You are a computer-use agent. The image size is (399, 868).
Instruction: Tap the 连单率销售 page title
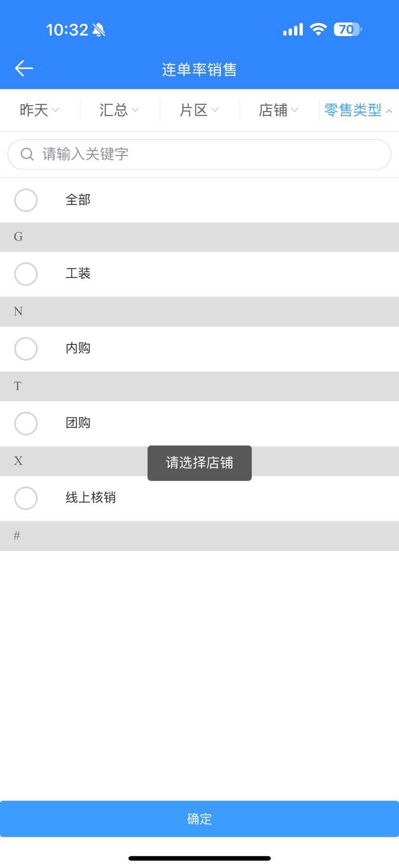[x=199, y=69]
